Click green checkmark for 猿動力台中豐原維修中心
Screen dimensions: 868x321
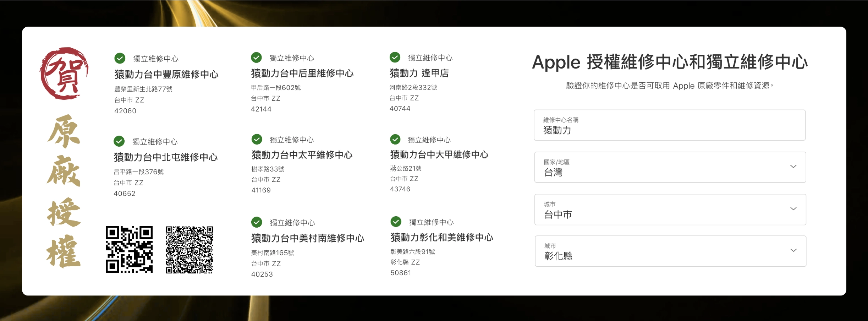click(x=120, y=58)
